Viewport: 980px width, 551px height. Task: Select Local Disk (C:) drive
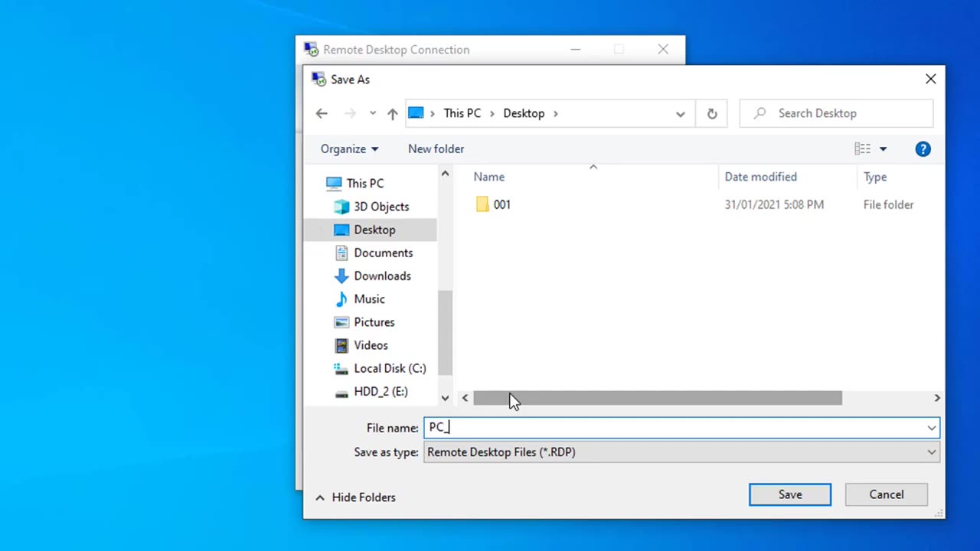[390, 368]
